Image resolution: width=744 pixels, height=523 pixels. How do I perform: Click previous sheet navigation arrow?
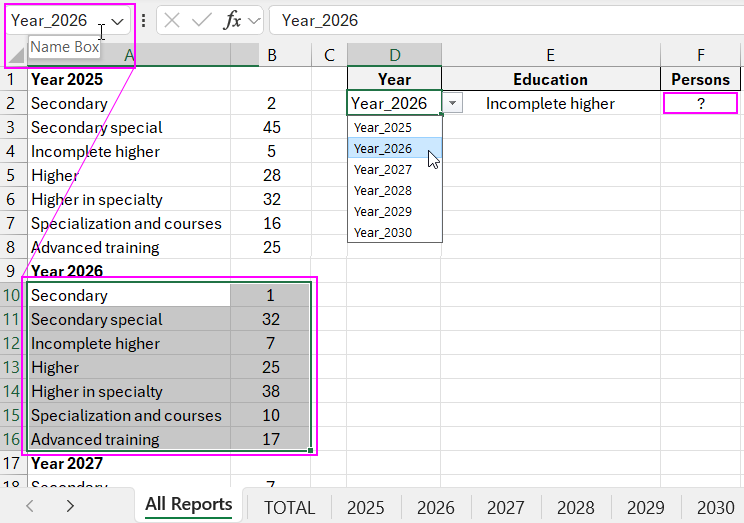pos(30,506)
